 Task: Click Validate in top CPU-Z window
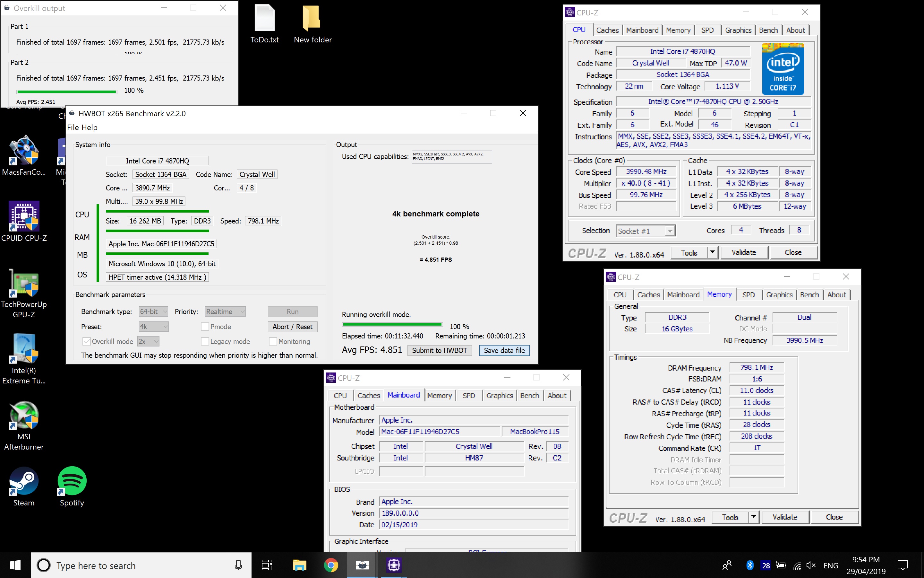743,252
